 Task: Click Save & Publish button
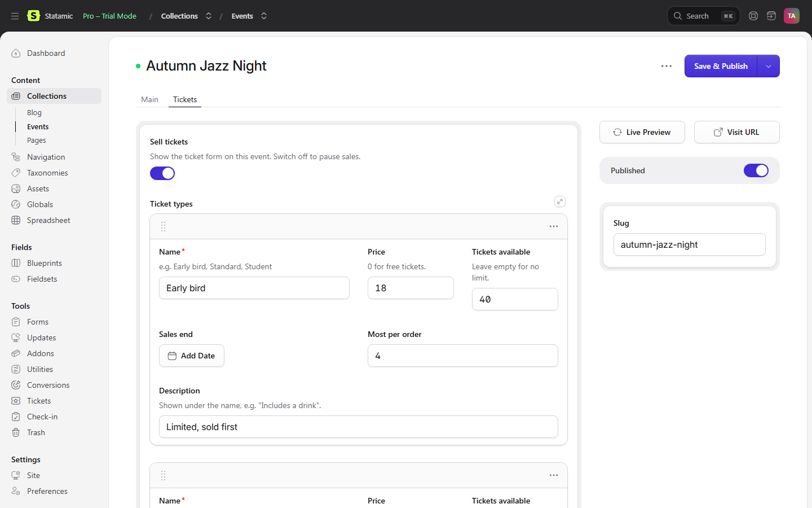click(721, 66)
